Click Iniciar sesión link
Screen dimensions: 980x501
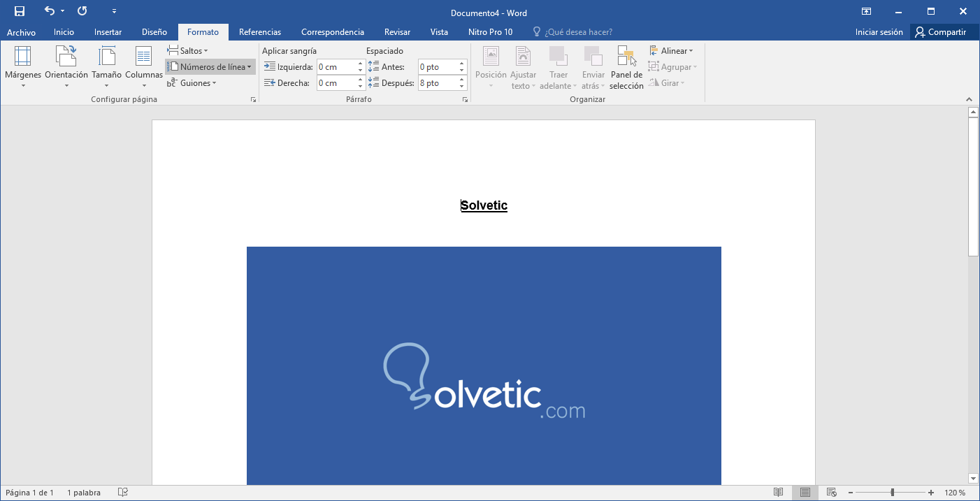tap(879, 32)
